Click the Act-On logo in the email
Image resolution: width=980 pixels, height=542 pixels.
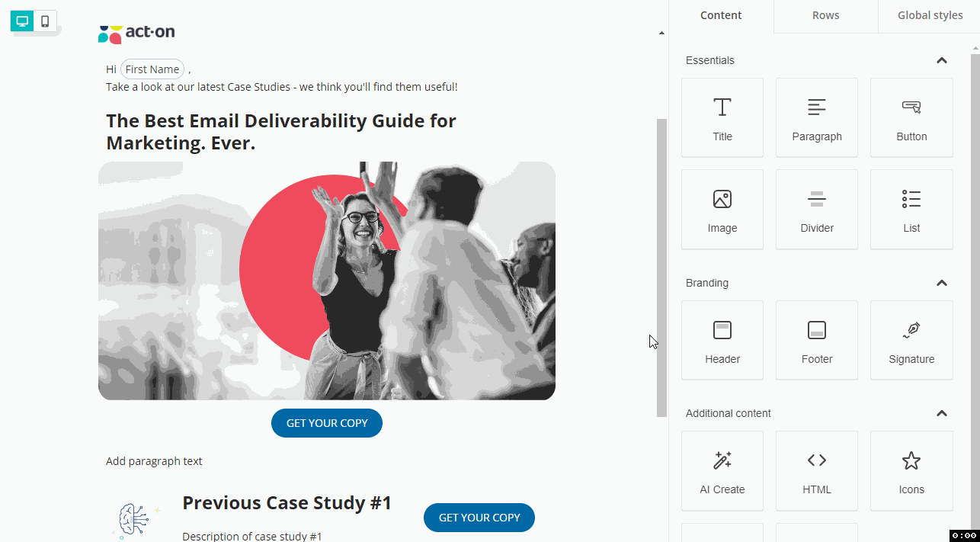[x=136, y=33]
